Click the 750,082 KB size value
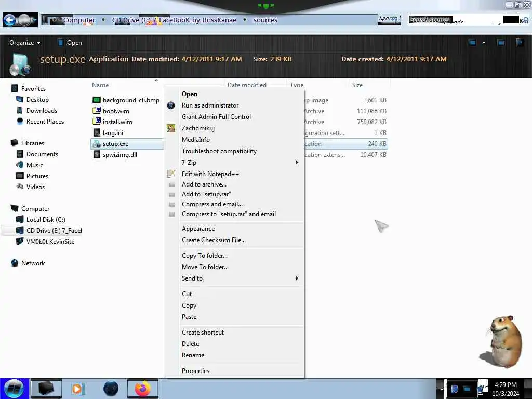This screenshot has width=532, height=399. click(371, 122)
